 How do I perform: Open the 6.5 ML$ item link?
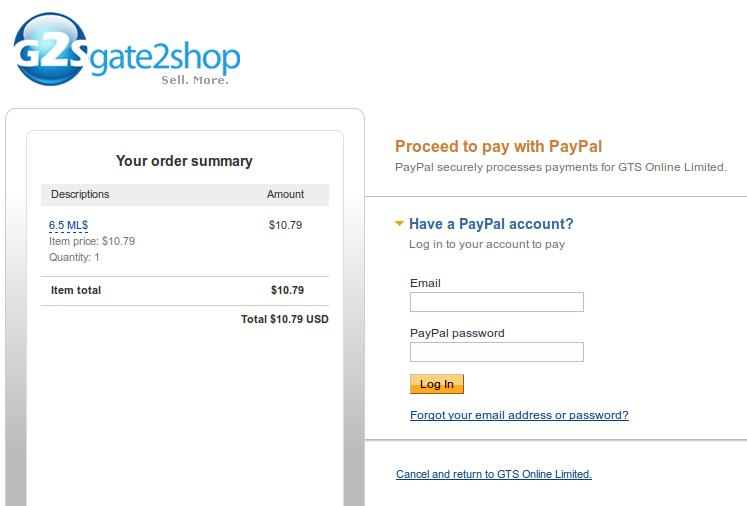[69, 225]
